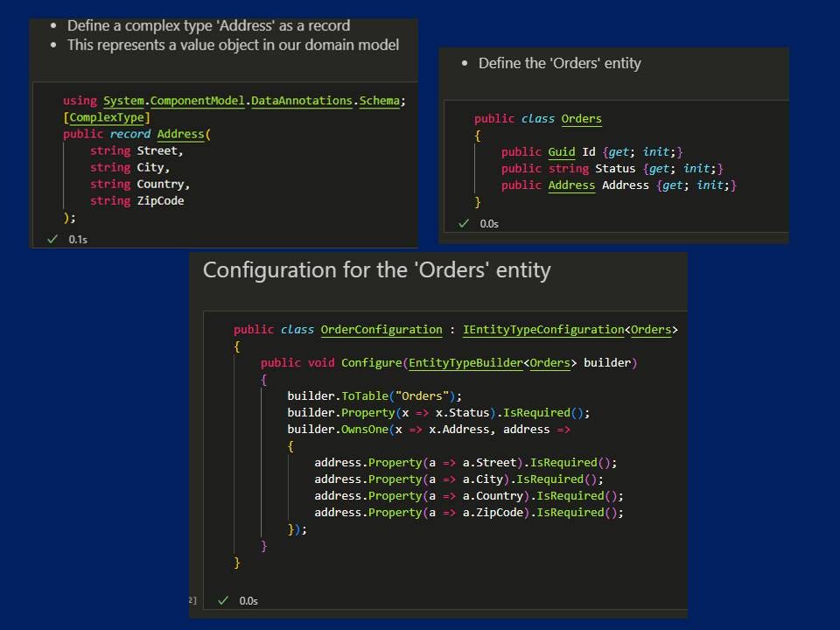Click the 'OrderConfiguration' class name

pos(381,330)
